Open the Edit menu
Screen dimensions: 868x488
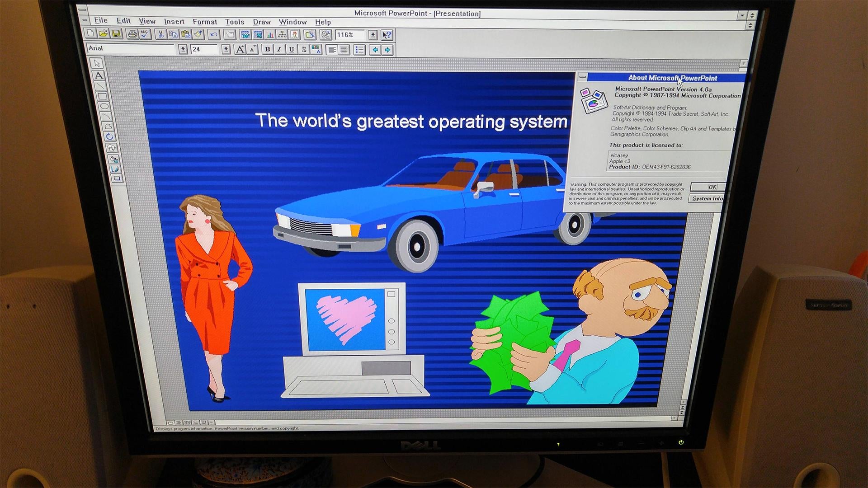tap(123, 21)
